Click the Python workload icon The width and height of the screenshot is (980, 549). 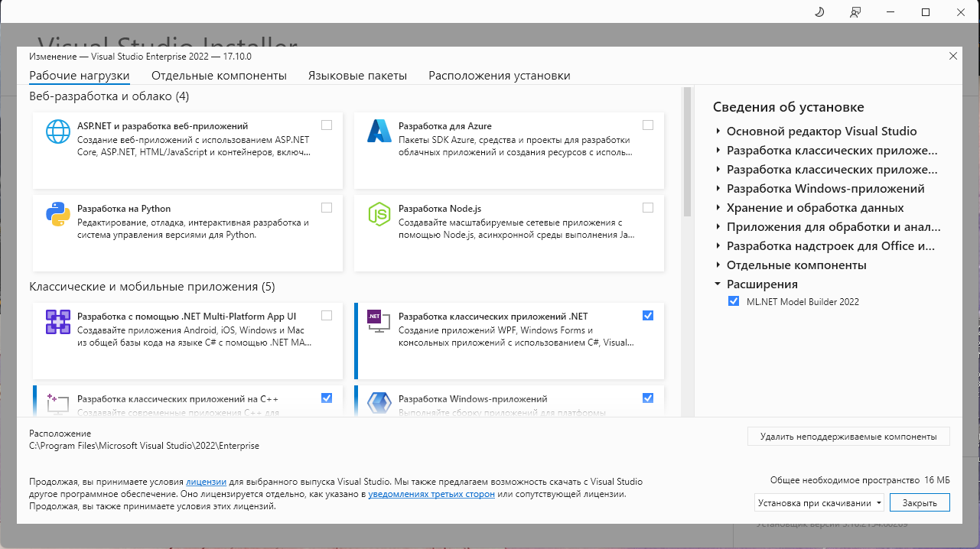tap(58, 214)
